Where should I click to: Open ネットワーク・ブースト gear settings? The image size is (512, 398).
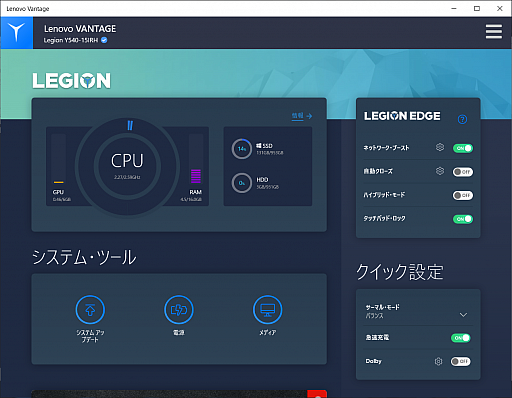tap(440, 147)
